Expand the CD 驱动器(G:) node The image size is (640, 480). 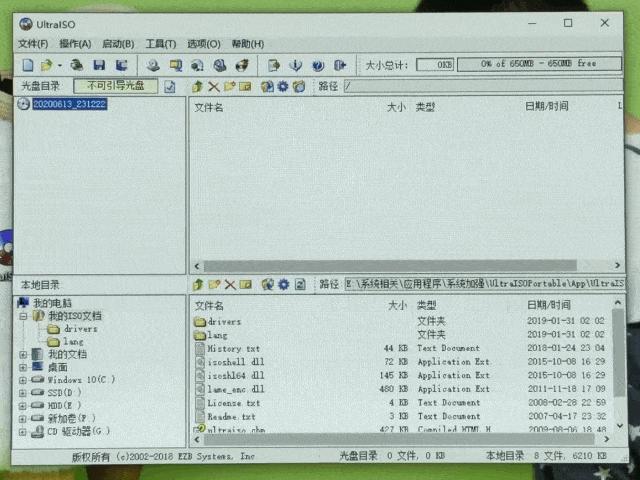[23, 431]
